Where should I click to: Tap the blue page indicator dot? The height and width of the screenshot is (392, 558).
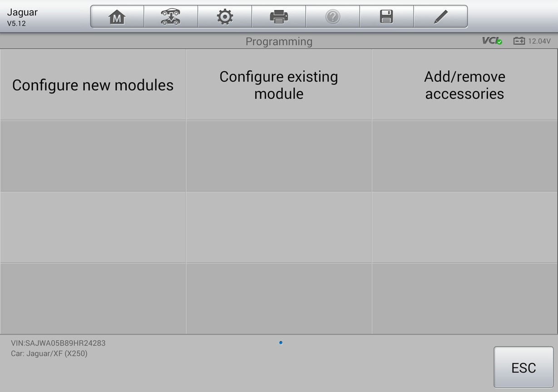pos(281,343)
